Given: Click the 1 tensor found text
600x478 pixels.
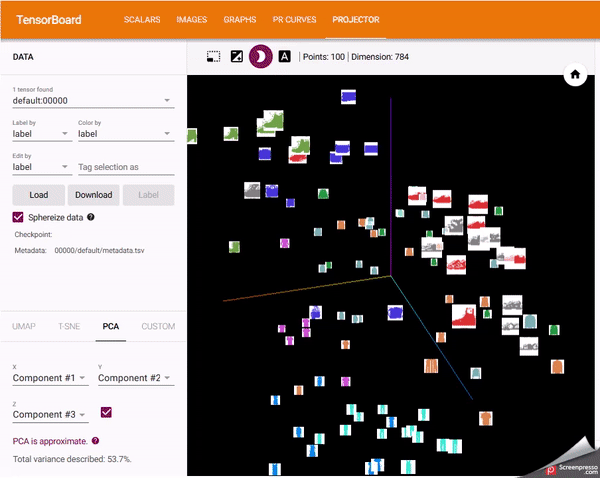Looking at the screenshot, I should pyautogui.click(x=33, y=90).
